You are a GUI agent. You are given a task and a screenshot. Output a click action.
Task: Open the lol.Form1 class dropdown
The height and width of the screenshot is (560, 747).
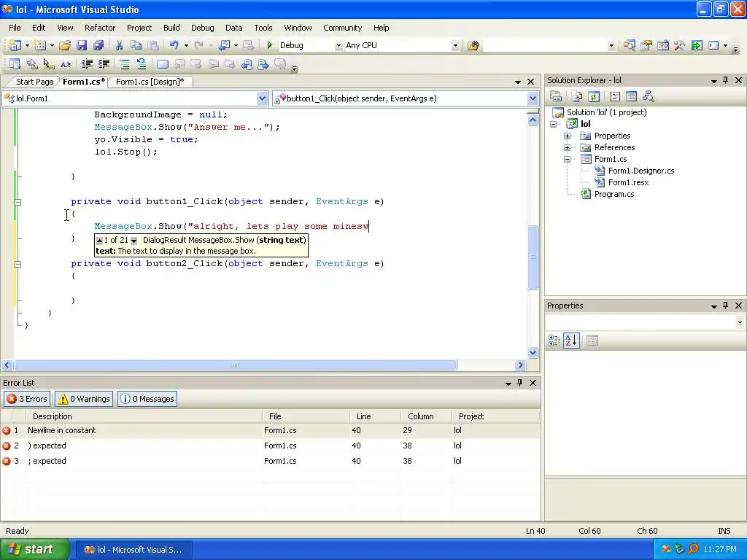click(x=262, y=98)
